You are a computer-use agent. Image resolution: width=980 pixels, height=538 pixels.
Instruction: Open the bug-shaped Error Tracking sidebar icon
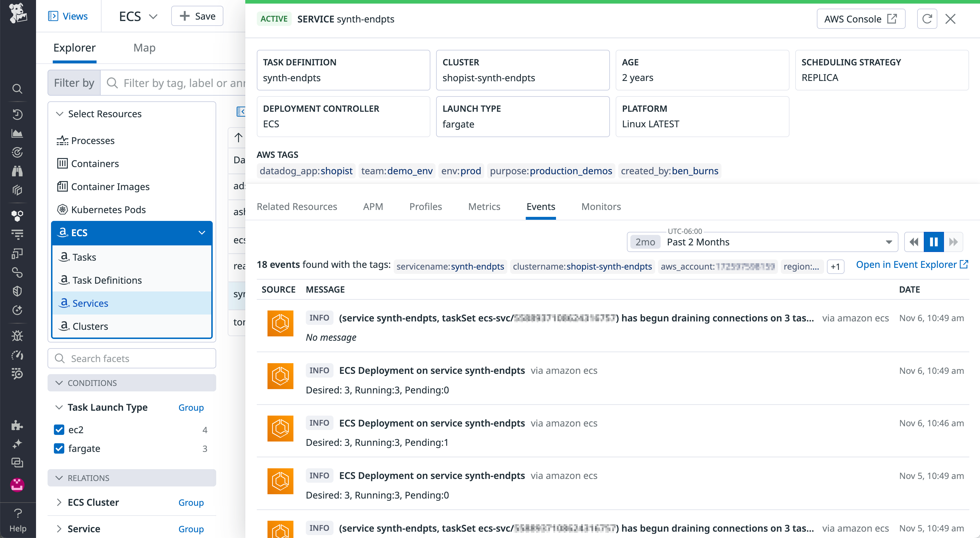tap(18, 335)
